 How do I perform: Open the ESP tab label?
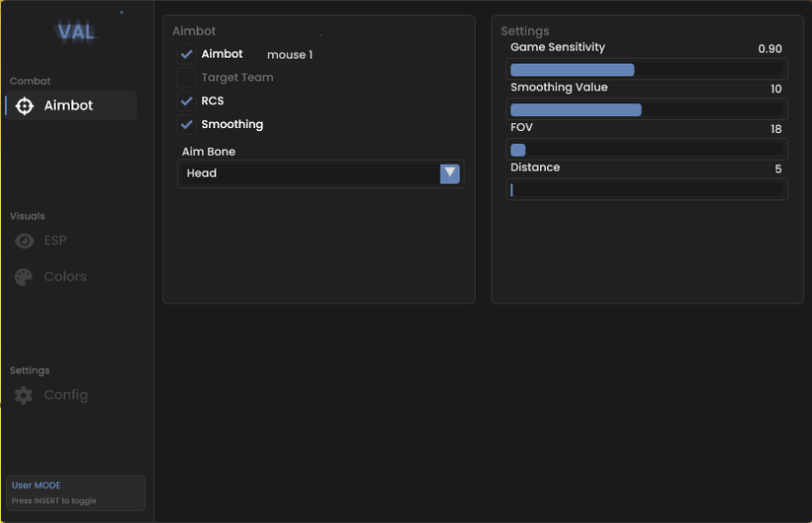(x=55, y=240)
